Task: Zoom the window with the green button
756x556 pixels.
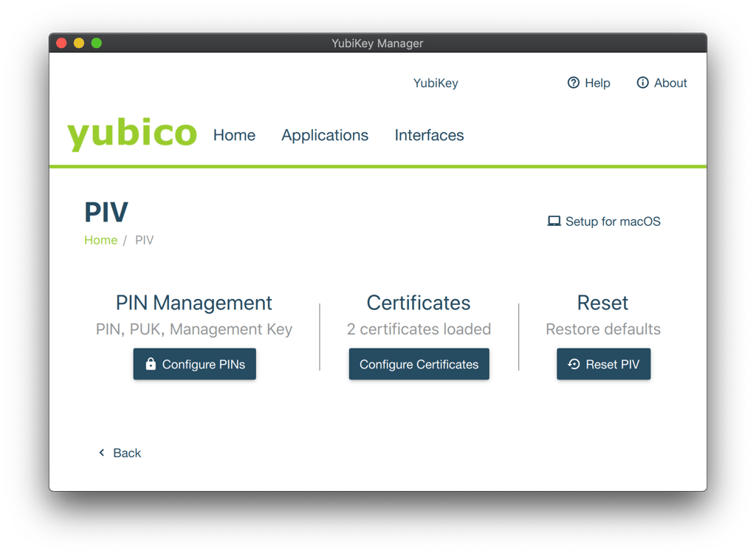Action: point(96,44)
